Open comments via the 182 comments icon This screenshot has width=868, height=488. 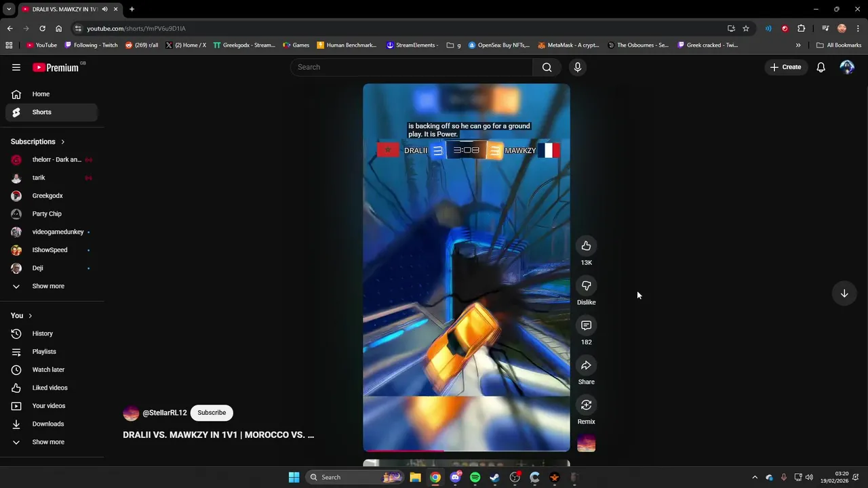(x=586, y=325)
